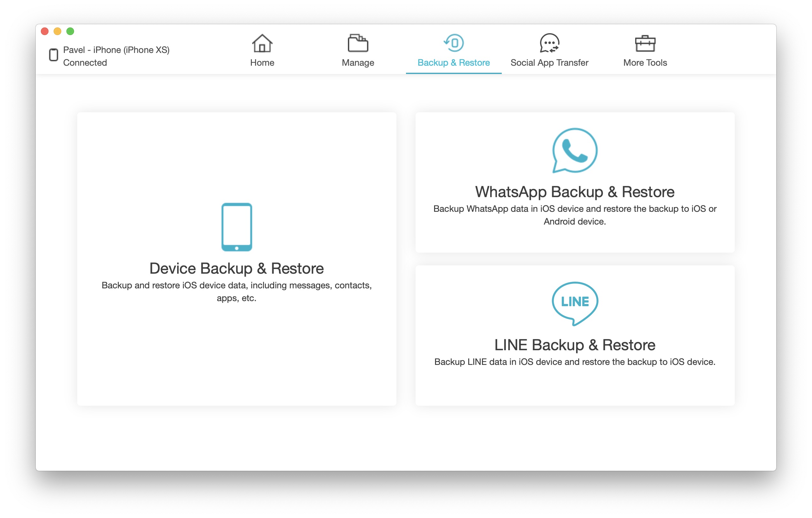Click the Manage folder icon
This screenshot has height=518, width=812.
point(358,43)
